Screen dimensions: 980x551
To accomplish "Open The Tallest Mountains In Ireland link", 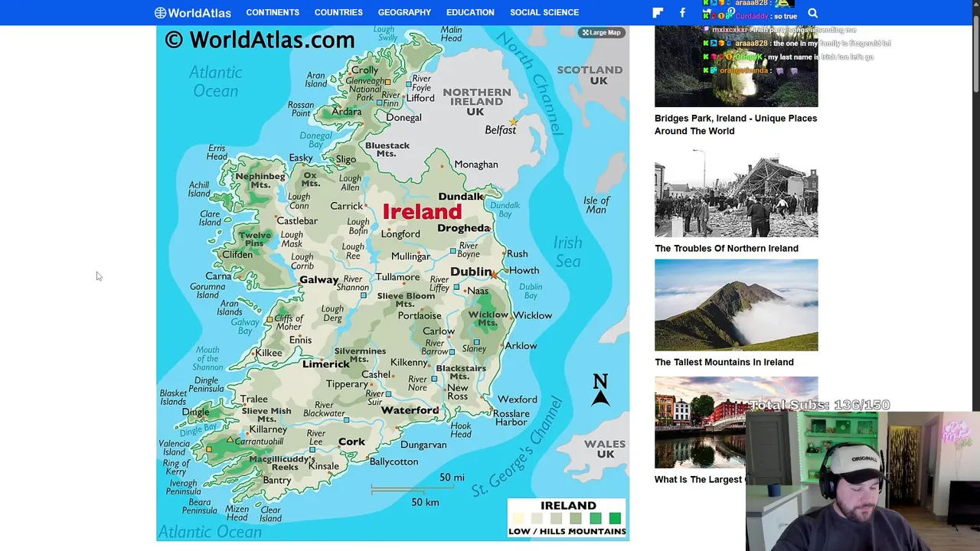I will [x=724, y=362].
